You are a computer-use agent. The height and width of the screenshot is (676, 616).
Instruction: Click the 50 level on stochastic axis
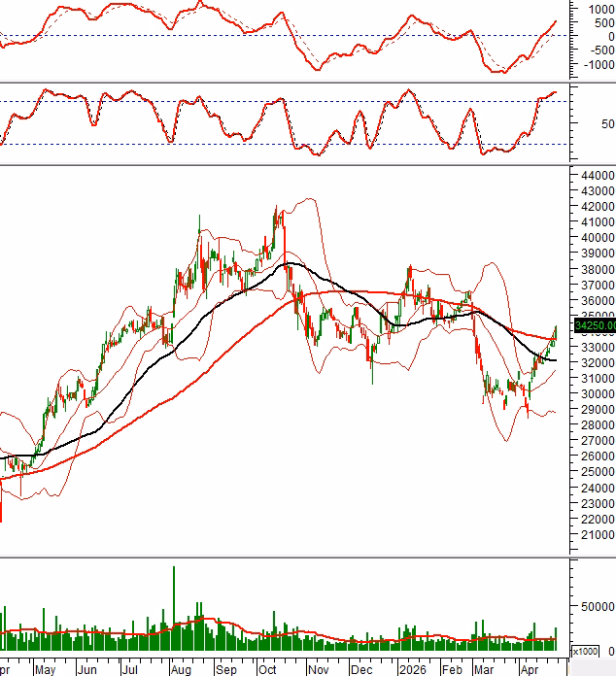coord(607,124)
